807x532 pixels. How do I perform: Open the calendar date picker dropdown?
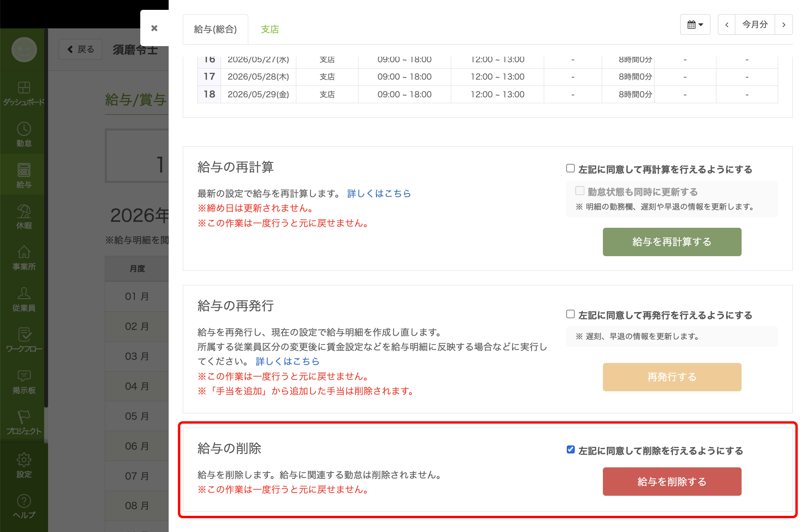[x=695, y=24]
